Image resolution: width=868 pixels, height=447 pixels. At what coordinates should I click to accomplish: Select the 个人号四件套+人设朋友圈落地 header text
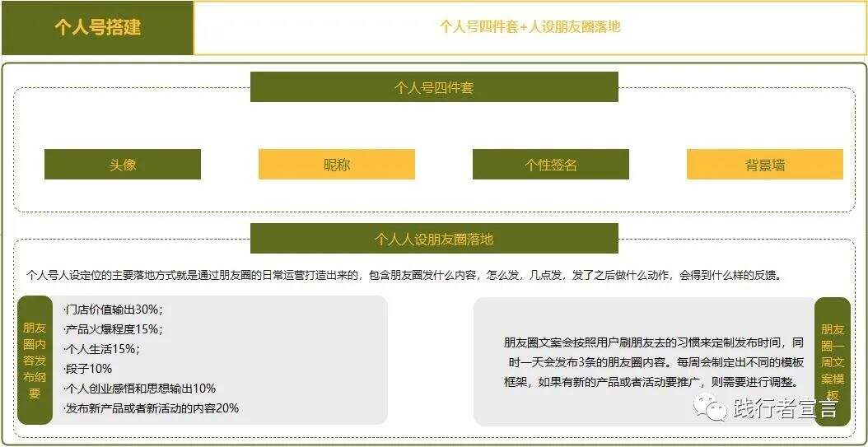tap(530, 26)
